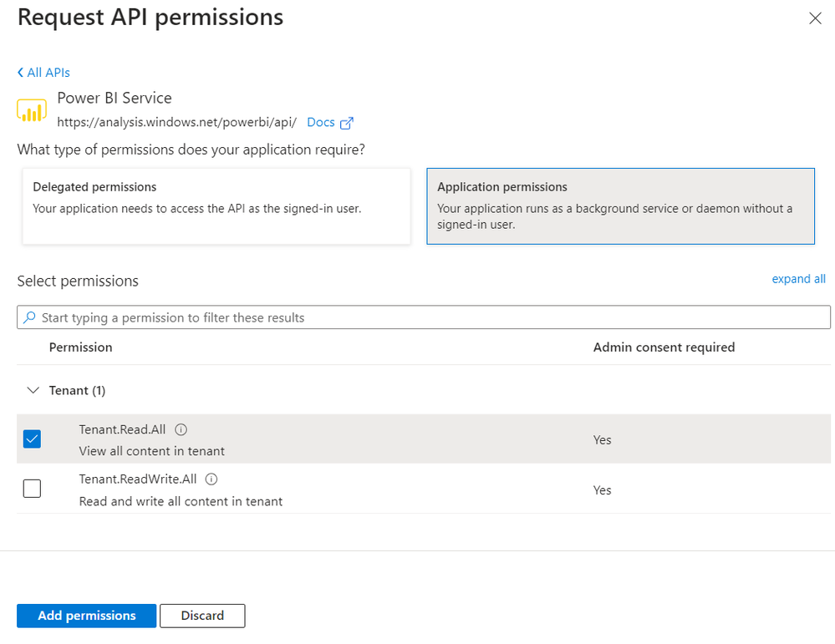Select the Delegated permissions card
Viewport: 835px width, 644px height.
click(216, 205)
